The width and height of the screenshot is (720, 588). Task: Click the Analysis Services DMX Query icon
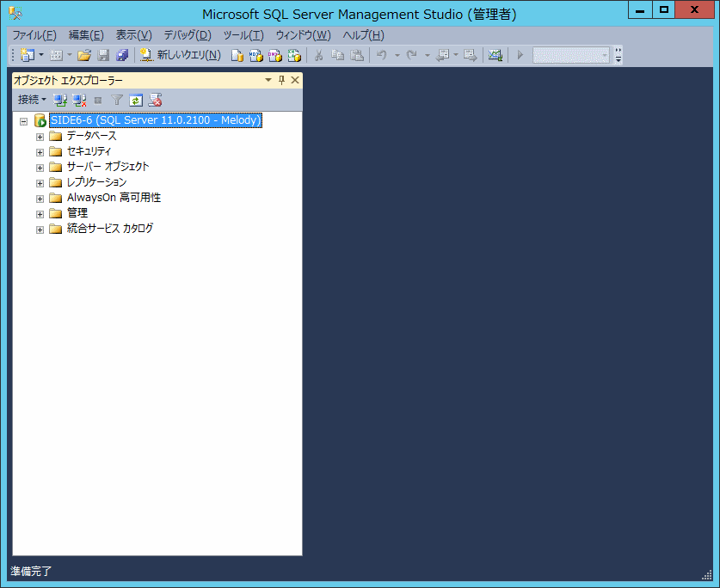[275, 55]
